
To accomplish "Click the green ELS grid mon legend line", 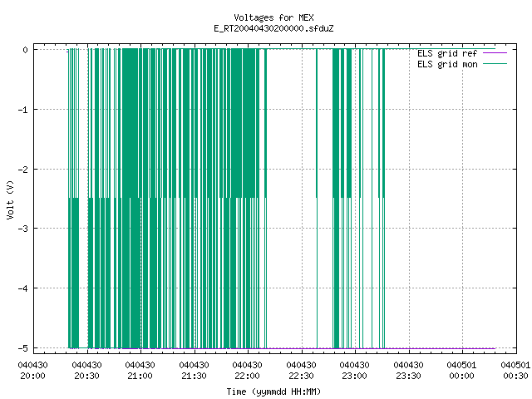I will click(x=495, y=64).
